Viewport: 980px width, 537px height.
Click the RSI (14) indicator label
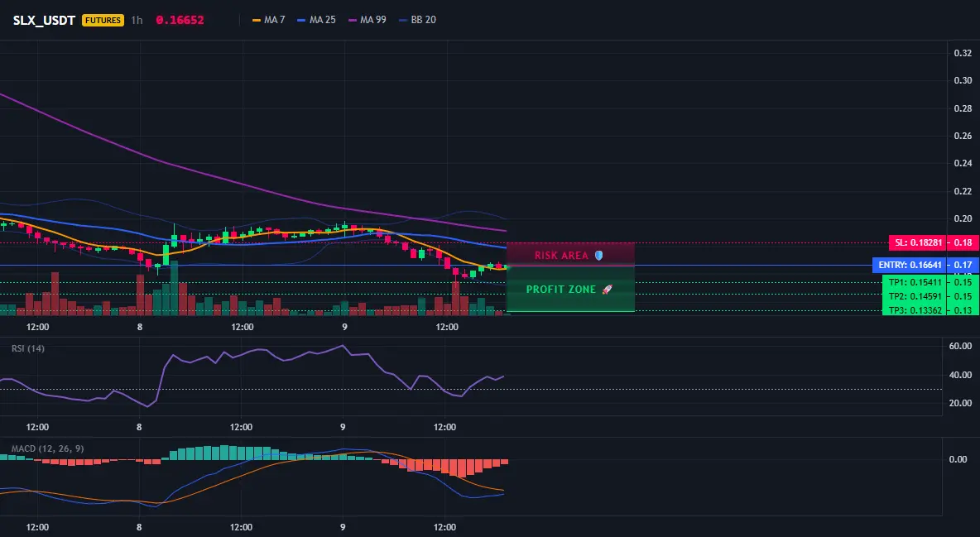pos(28,348)
